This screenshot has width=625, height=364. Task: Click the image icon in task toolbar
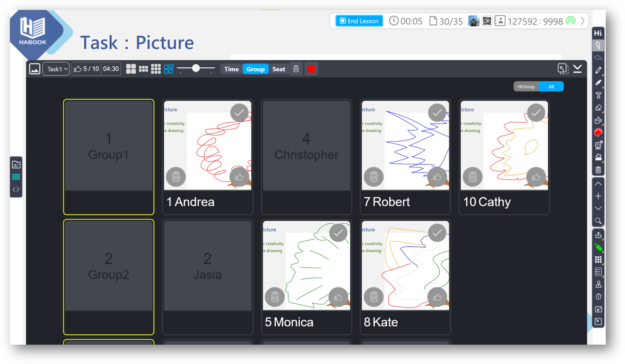[35, 69]
